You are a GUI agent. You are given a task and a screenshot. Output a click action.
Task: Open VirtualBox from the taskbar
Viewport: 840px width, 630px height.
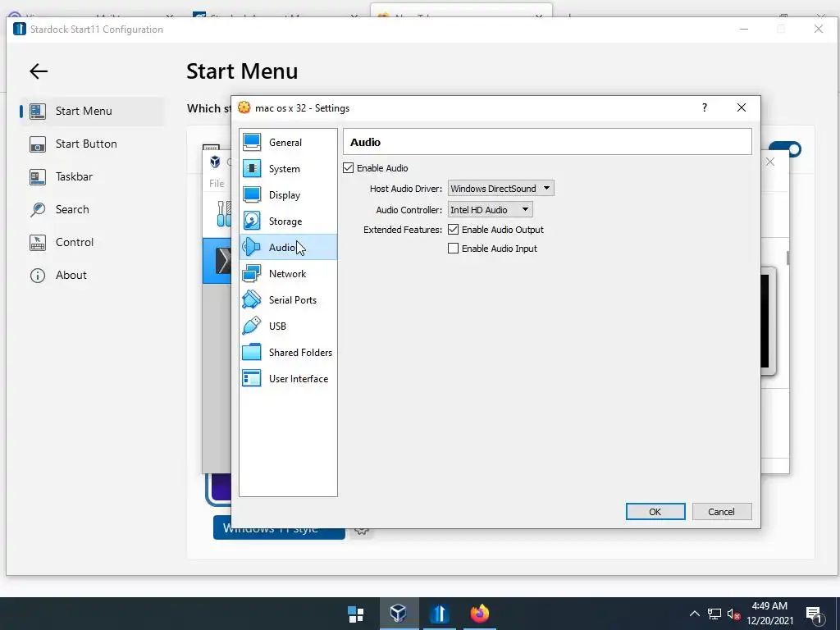[399, 614]
